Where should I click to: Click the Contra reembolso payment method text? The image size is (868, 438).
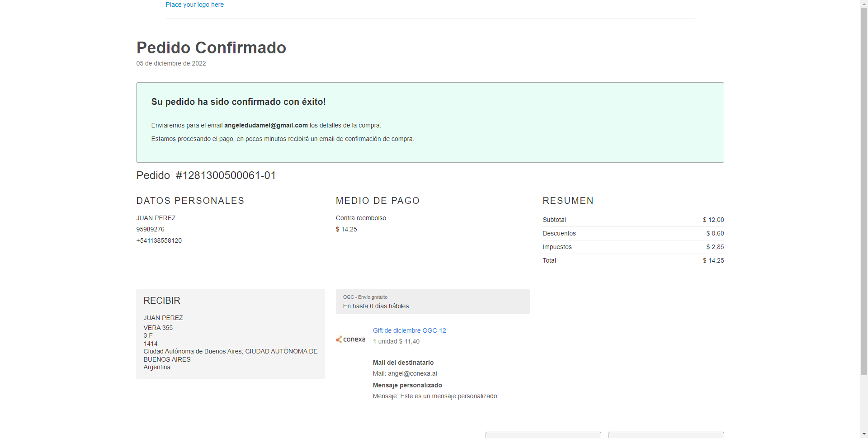click(x=361, y=218)
